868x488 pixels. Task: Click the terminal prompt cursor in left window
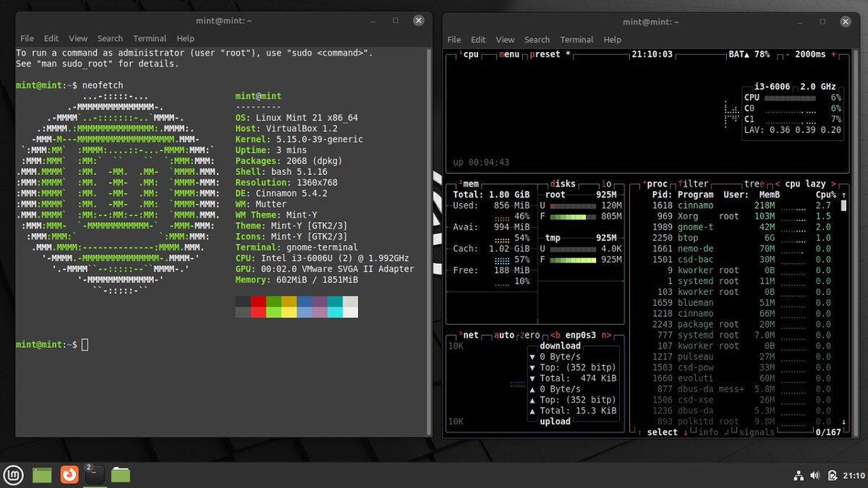click(x=85, y=345)
